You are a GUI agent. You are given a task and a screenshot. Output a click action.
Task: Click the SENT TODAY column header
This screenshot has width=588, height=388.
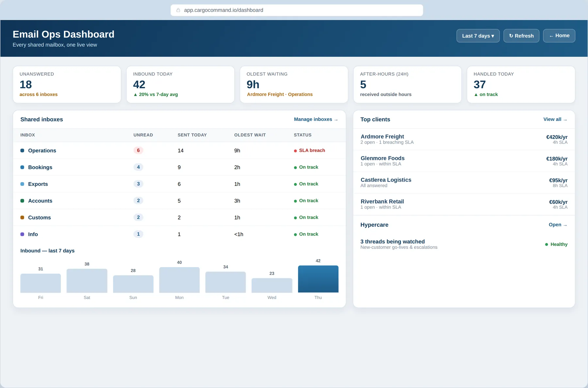click(192, 135)
